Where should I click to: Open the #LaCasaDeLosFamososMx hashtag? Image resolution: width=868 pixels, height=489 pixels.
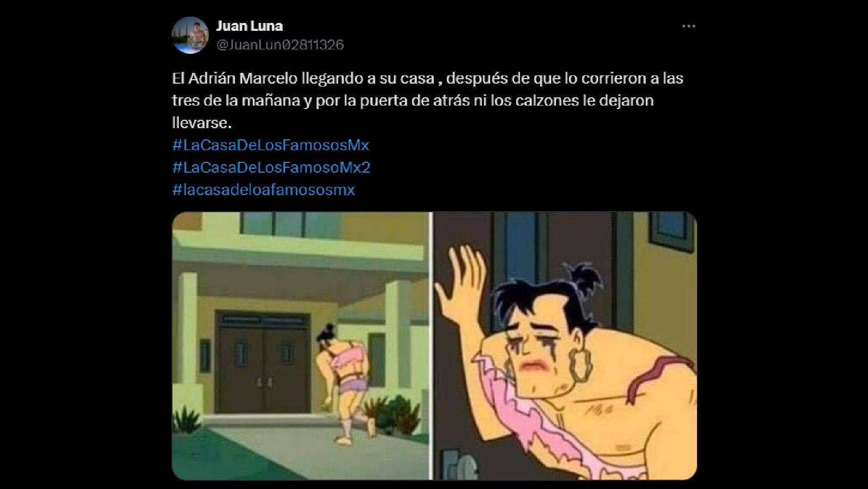point(271,145)
